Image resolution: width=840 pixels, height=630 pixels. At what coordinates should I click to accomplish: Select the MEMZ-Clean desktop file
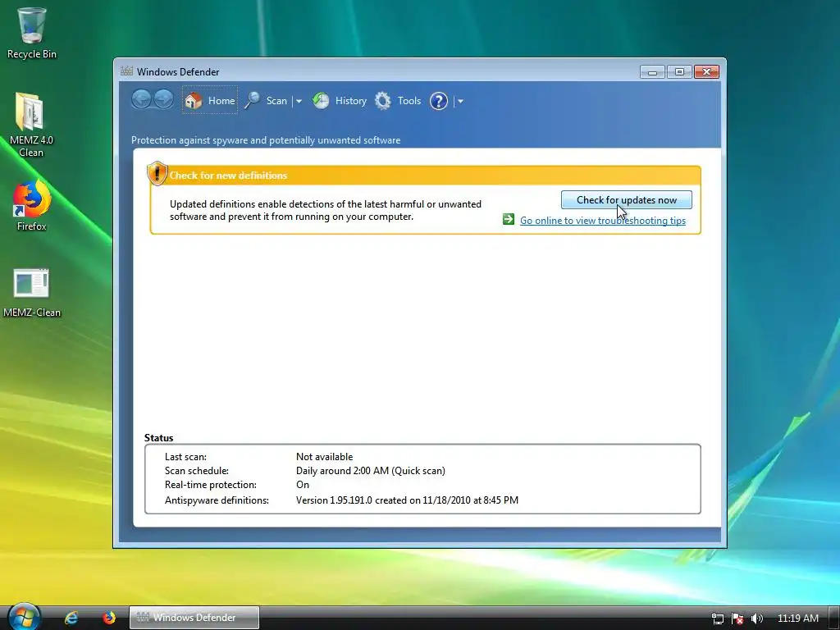click(32, 293)
